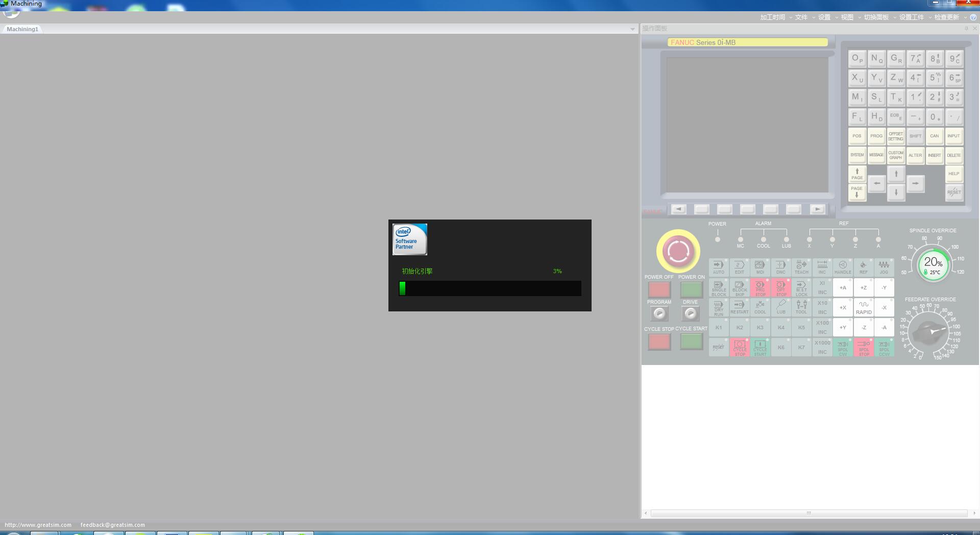Viewport: 980px width, 535px height.
Task: Open the 文件 dropdown menu
Action: 804,17
